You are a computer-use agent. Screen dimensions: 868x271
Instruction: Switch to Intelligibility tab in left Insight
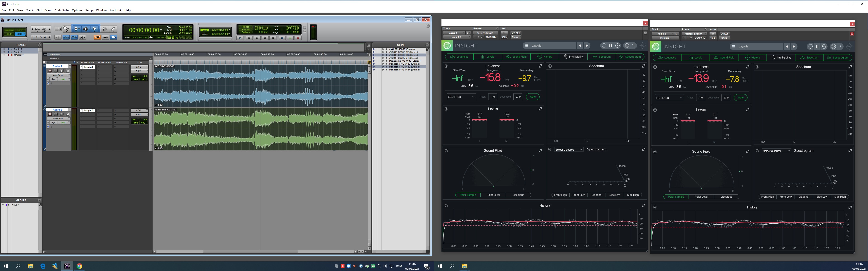pos(573,56)
